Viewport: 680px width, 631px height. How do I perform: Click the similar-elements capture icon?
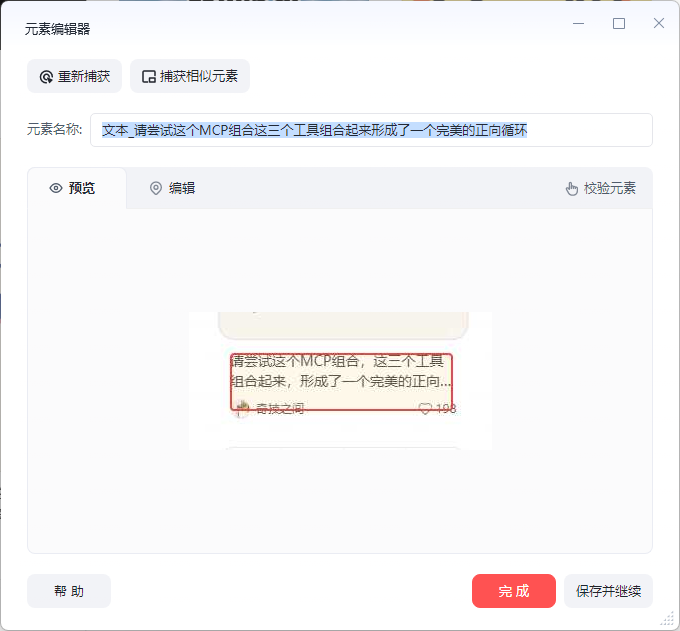149,77
